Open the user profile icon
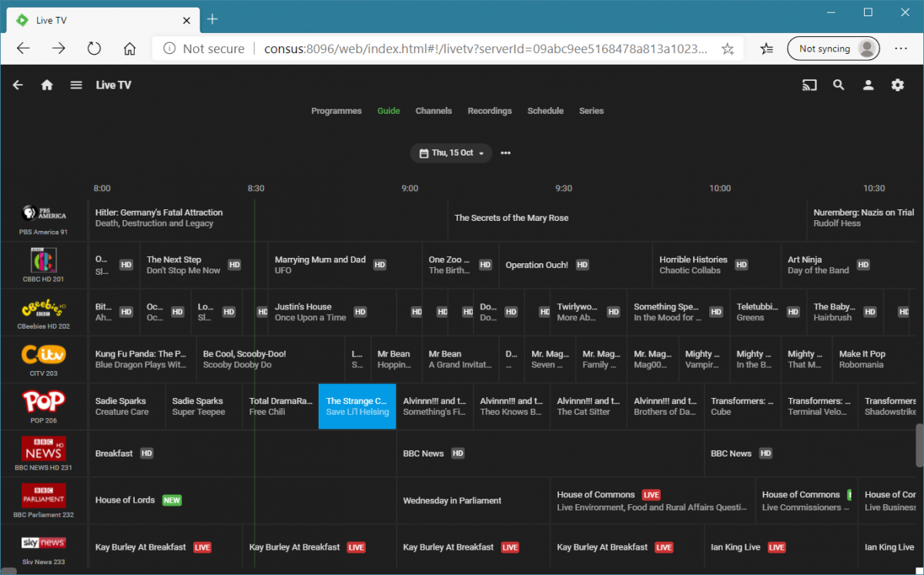The height and width of the screenshot is (575, 924). (868, 85)
